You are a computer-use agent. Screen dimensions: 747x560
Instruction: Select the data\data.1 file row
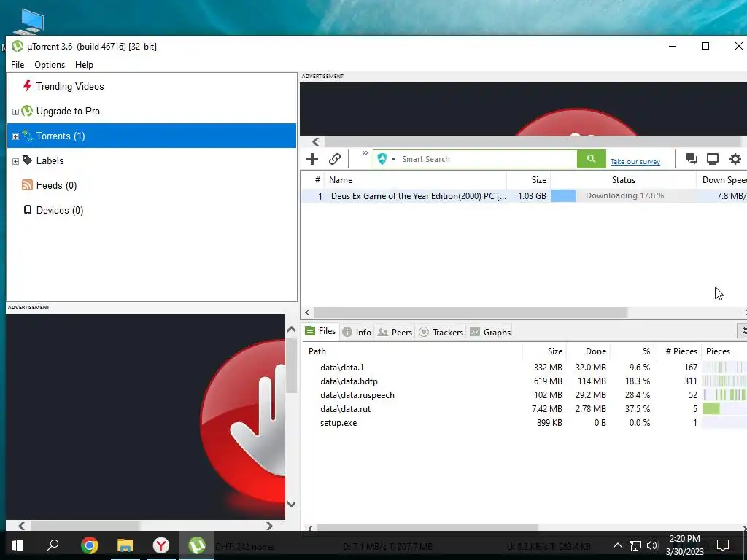pos(525,367)
